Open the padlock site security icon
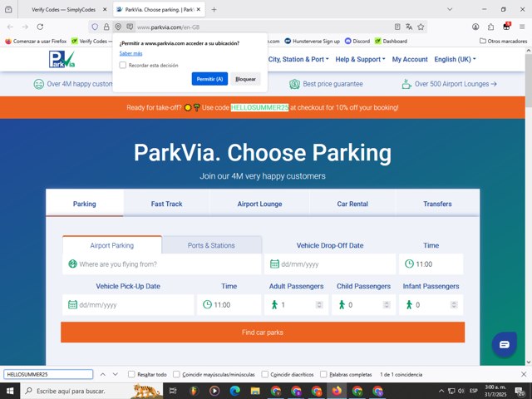 [x=106, y=27]
